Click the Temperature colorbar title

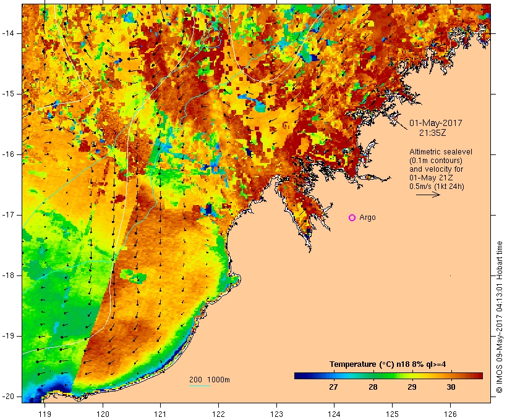click(388, 364)
